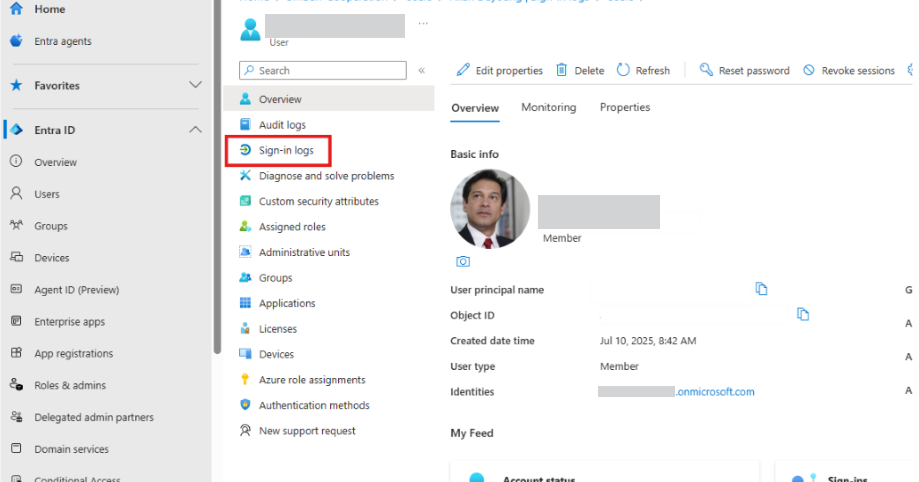Click the left navigation scrollbar
919x482 pixels.
pyautogui.click(x=217, y=176)
